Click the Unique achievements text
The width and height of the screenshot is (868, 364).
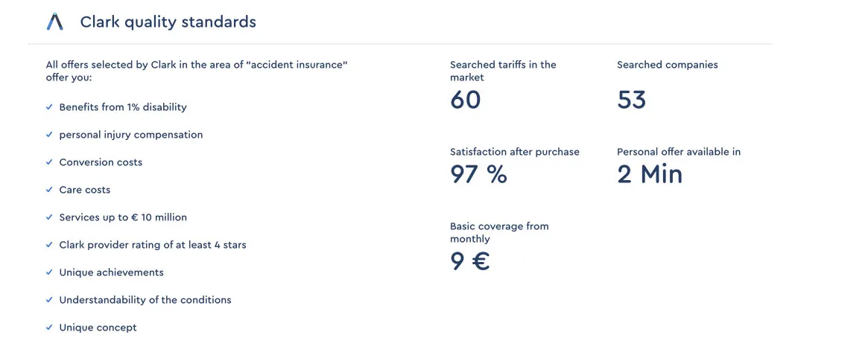(x=111, y=272)
